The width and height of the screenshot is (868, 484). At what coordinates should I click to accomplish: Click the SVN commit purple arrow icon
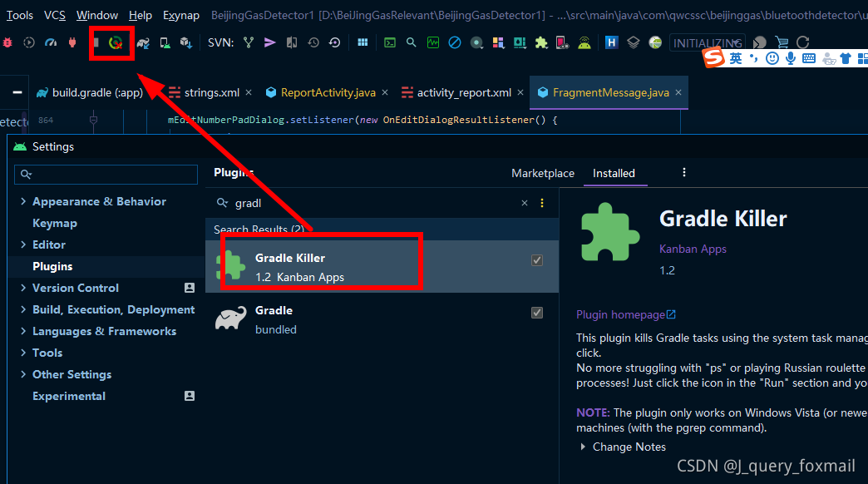pos(269,42)
